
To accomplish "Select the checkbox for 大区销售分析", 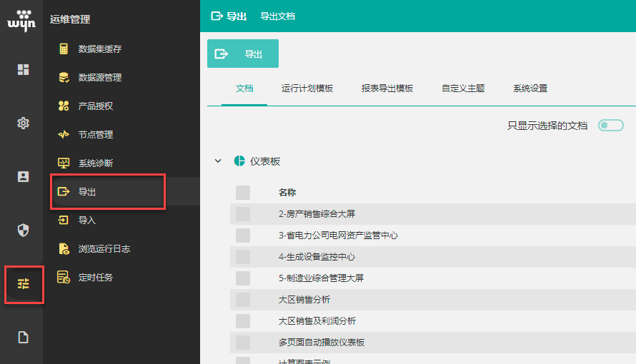I will [243, 300].
